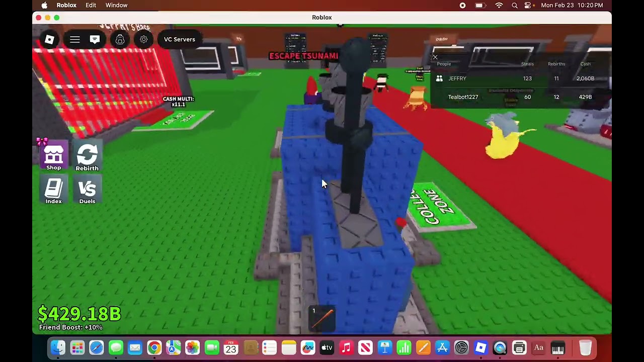Viewport: 644px width, 362px height.
Task: Launch Google Chrome from the Dock
Action: pos(154,347)
